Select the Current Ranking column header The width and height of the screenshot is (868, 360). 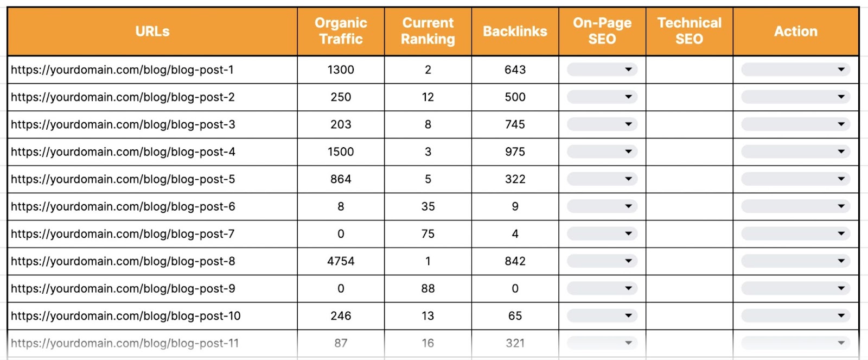(427, 31)
